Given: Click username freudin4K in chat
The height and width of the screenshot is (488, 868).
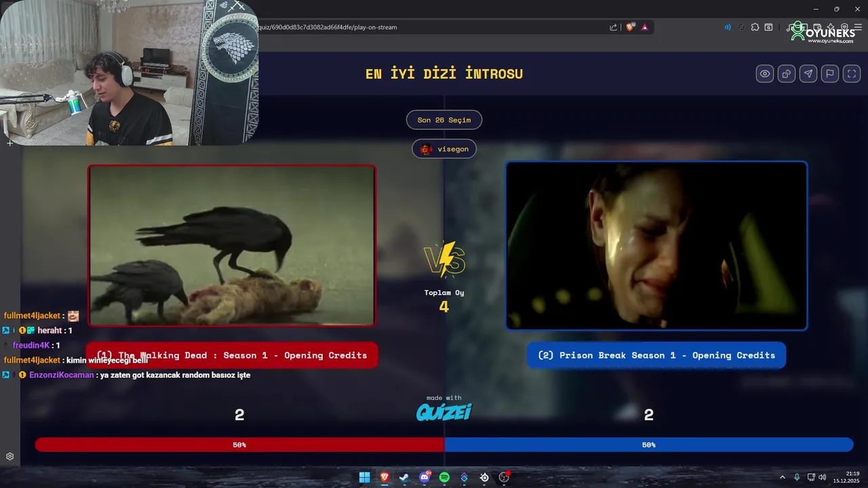Looking at the screenshot, I should point(31,345).
